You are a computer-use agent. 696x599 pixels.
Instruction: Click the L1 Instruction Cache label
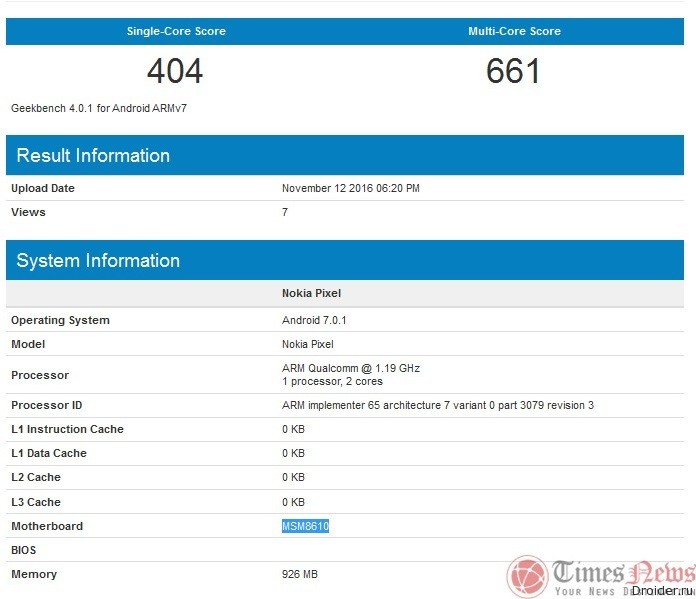[67, 429]
